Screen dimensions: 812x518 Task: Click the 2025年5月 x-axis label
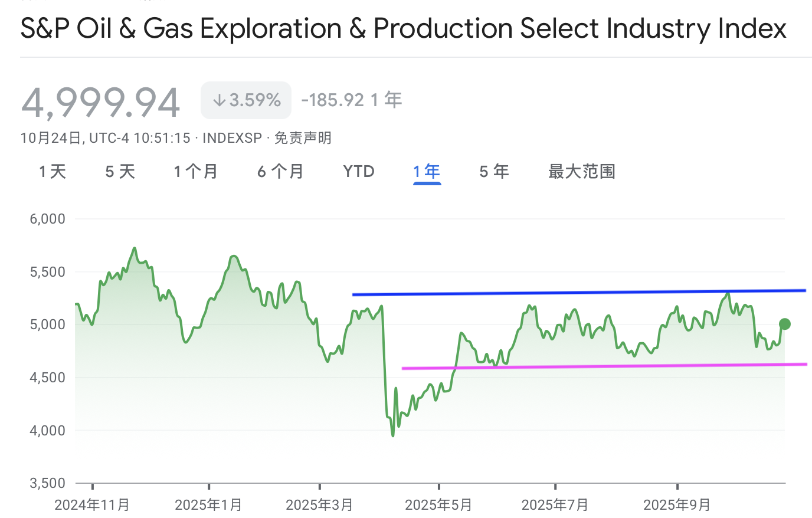click(x=438, y=505)
